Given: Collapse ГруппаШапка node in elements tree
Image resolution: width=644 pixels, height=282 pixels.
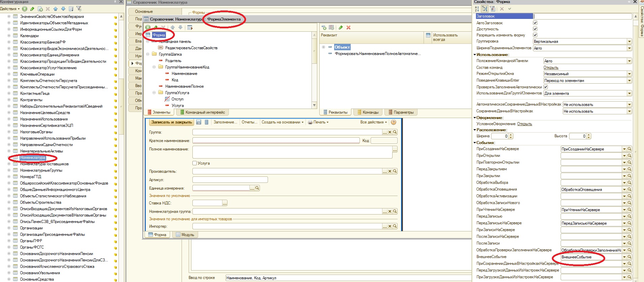Looking at the screenshot, I should coord(148,54).
